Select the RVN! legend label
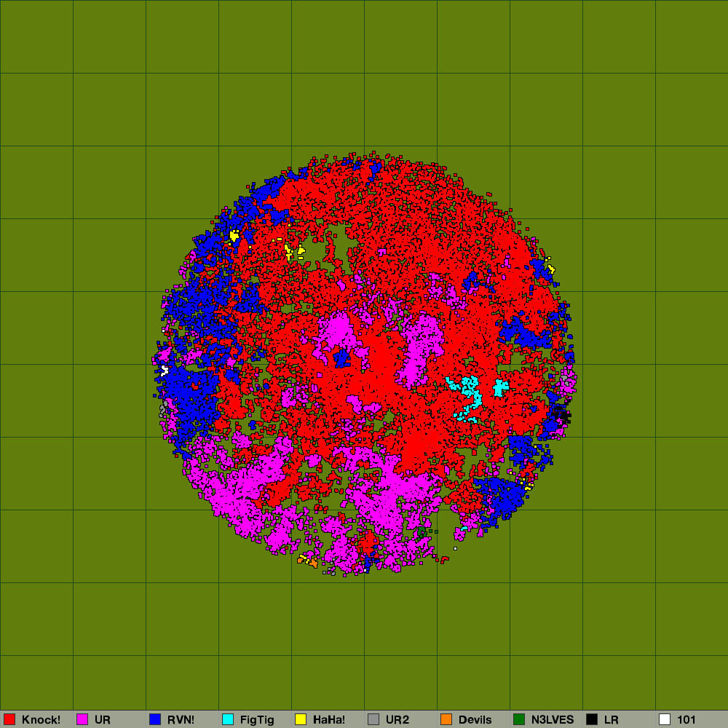728x728 pixels. tap(181, 720)
